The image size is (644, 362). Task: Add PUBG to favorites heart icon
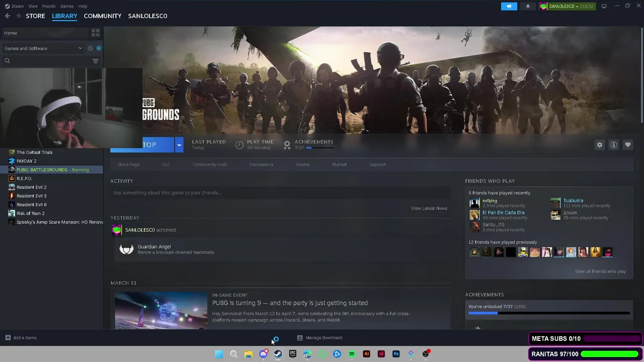(627, 145)
